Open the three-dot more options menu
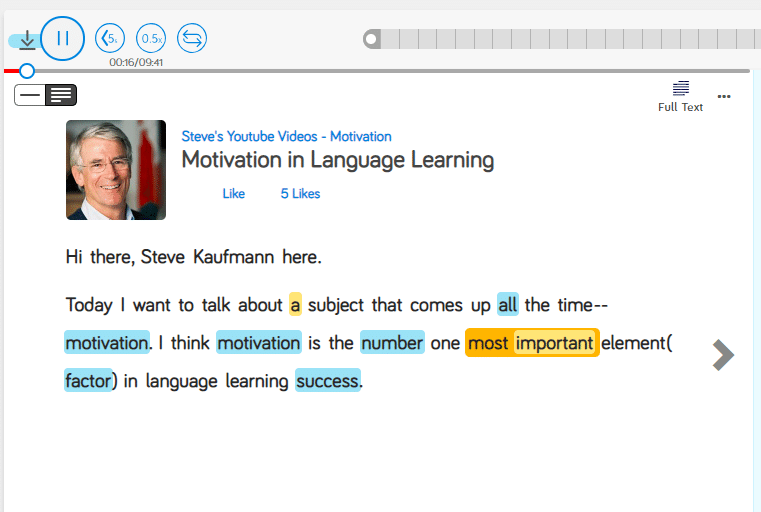The height and width of the screenshot is (512, 761). click(724, 96)
